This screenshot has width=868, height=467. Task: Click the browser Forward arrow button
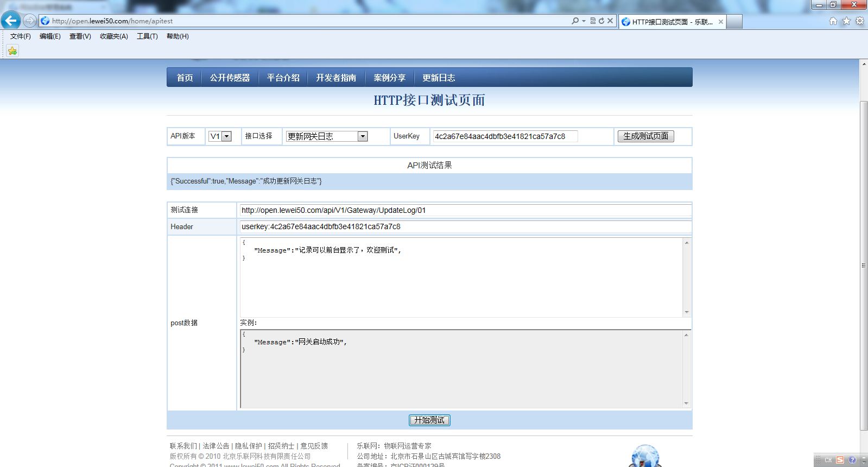30,21
